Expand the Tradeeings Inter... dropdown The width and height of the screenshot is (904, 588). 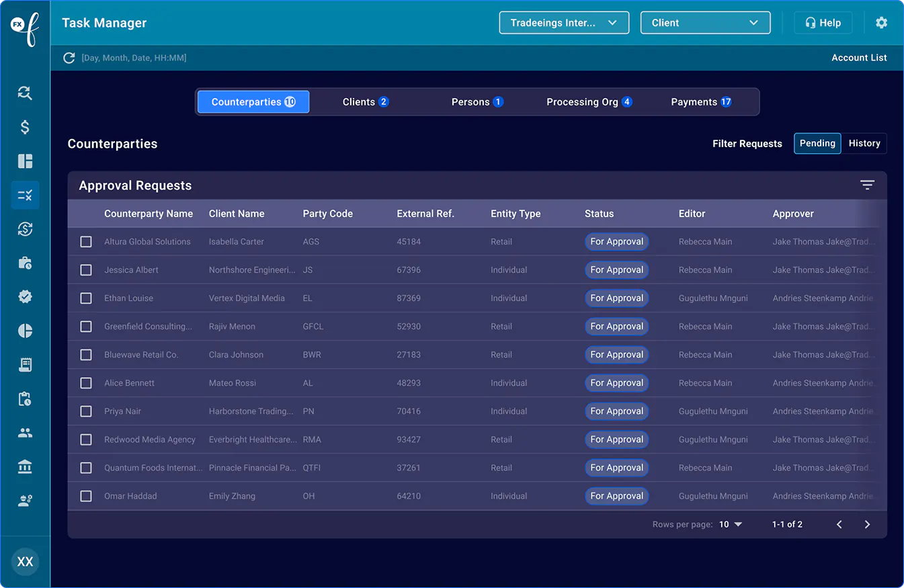point(564,23)
